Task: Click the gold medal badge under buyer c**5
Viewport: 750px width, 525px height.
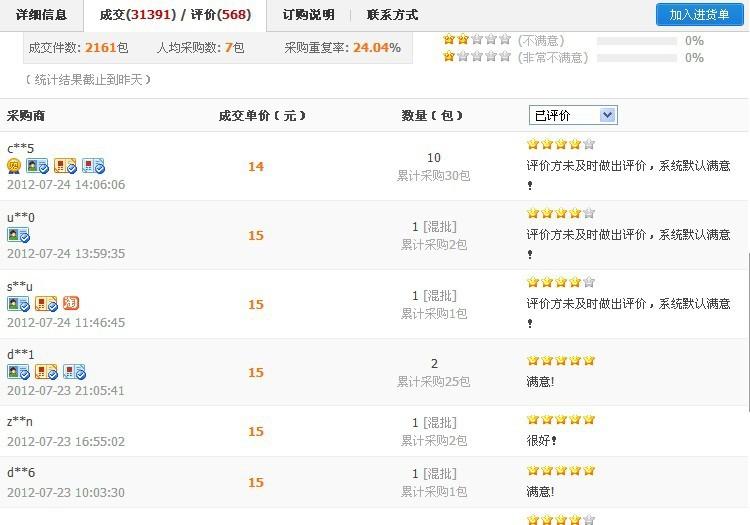Action: point(14,166)
